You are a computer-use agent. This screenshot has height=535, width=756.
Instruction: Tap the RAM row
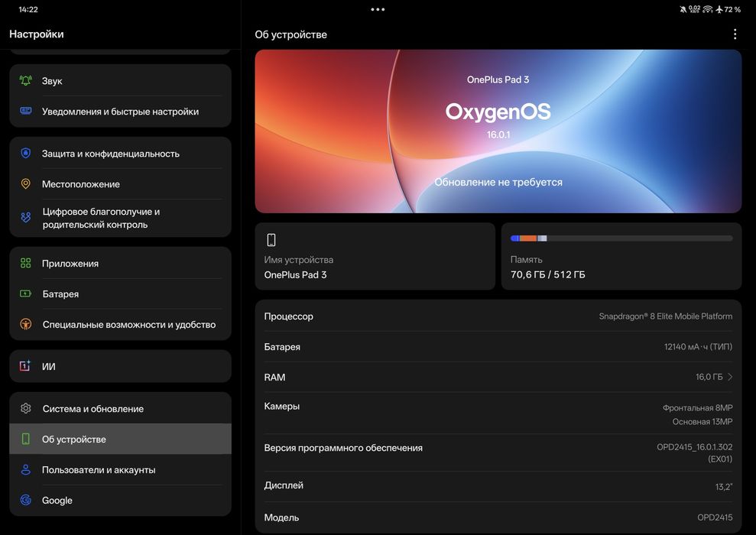pos(498,377)
